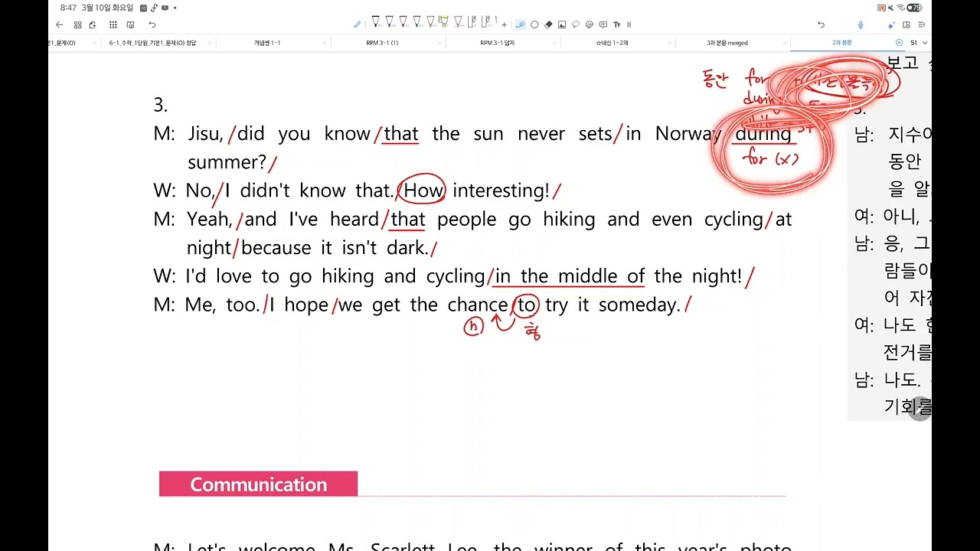
Task: Select the circle shape tool
Action: 534,24
